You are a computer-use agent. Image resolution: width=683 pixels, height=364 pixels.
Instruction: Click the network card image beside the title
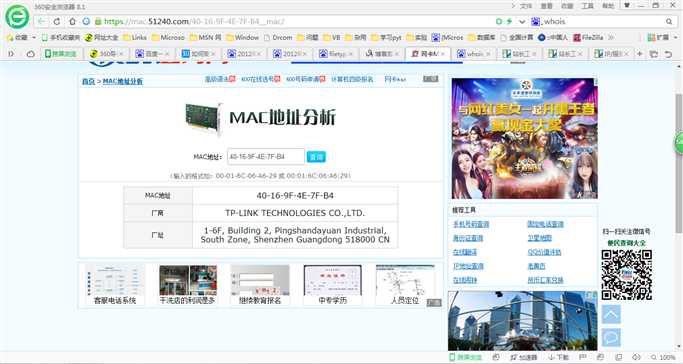[x=204, y=118]
